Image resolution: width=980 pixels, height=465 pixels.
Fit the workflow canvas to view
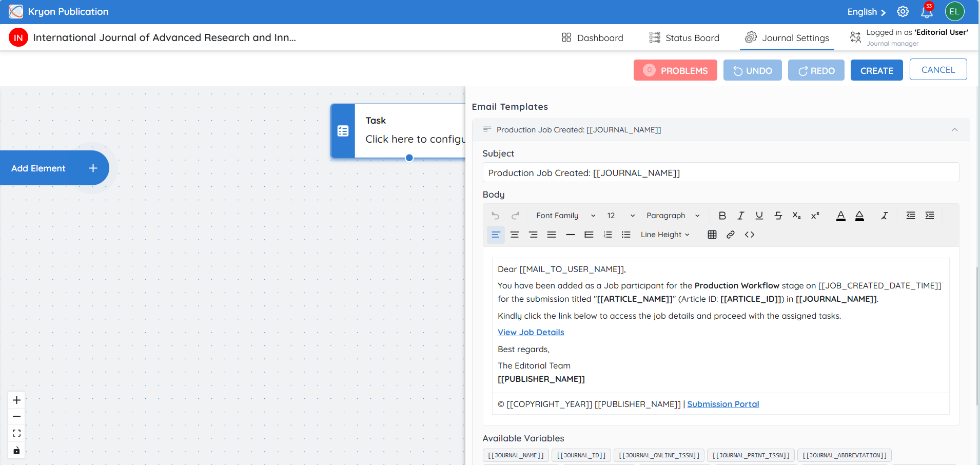[x=16, y=433]
